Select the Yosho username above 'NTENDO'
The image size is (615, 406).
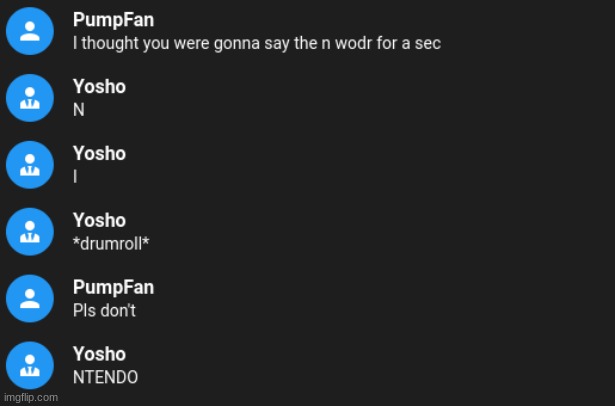click(99, 354)
